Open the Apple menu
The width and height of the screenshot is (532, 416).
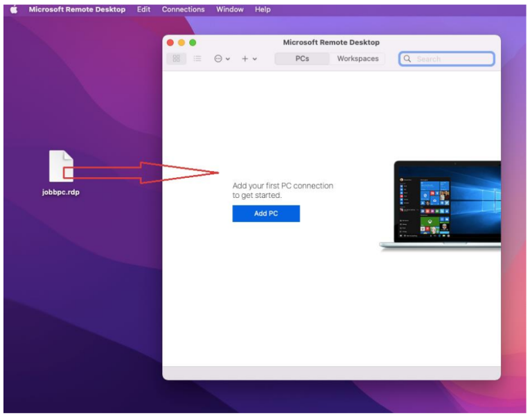click(x=14, y=10)
